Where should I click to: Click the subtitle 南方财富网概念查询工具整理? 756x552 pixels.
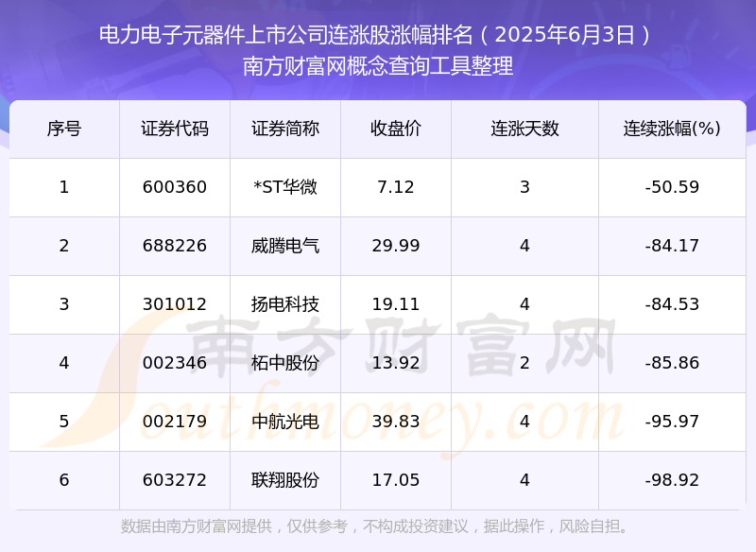point(378,66)
